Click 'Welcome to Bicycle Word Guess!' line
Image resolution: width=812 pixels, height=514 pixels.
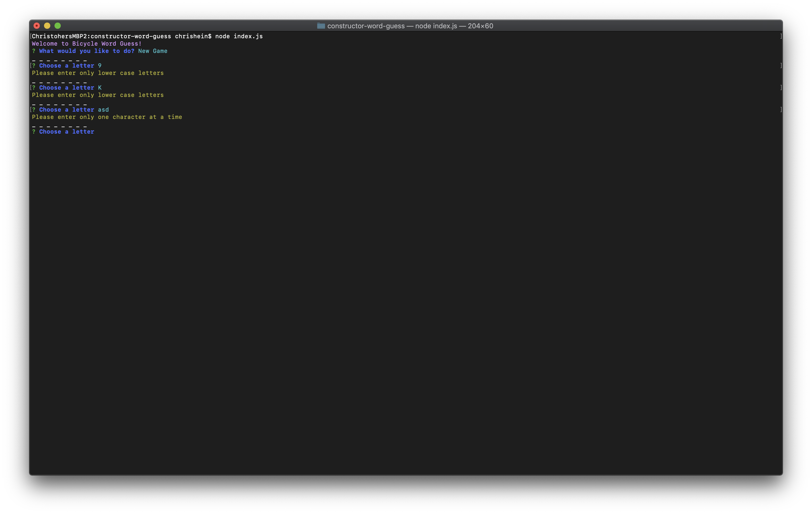[87, 43]
